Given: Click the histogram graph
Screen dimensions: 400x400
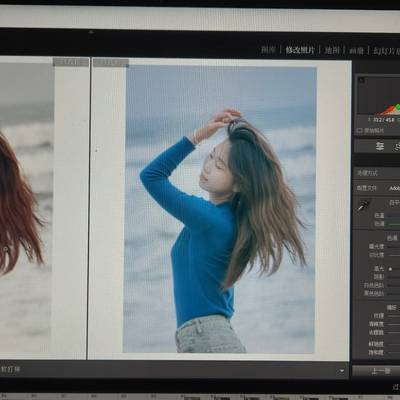Looking at the screenshot, I should [x=379, y=96].
